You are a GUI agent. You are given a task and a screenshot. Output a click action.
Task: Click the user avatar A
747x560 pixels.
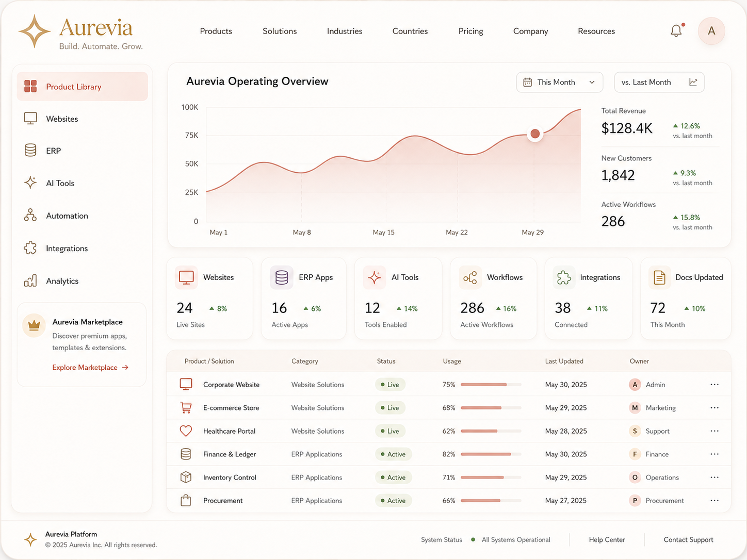(711, 31)
